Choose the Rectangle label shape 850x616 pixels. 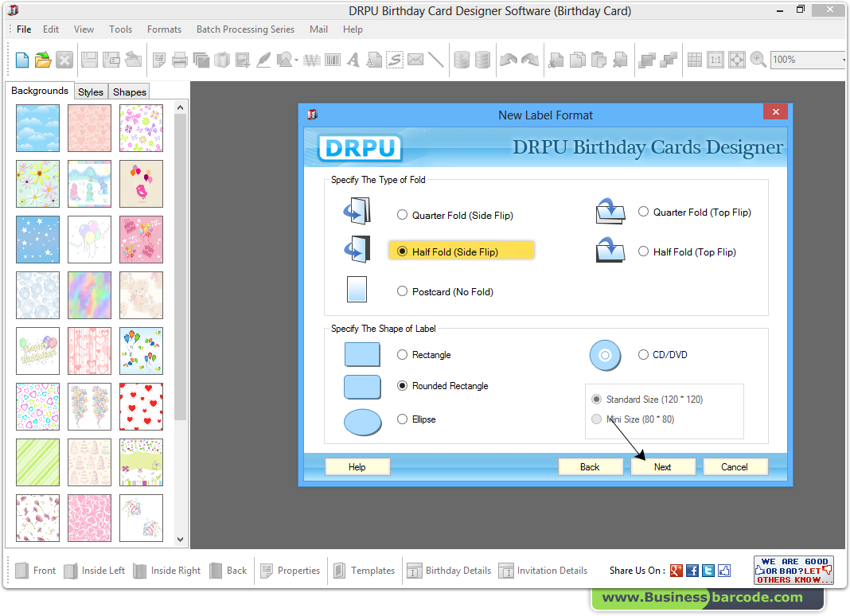click(x=402, y=355)
